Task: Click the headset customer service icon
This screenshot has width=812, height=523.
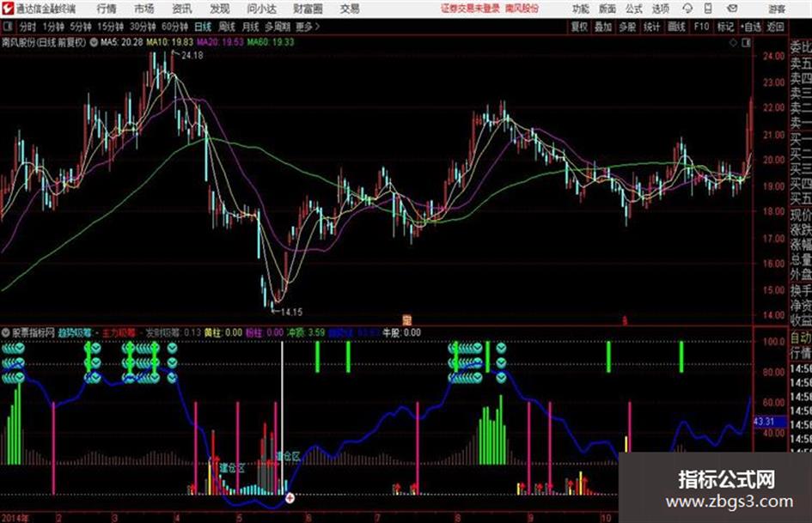Action: click(x=687, y=9)
